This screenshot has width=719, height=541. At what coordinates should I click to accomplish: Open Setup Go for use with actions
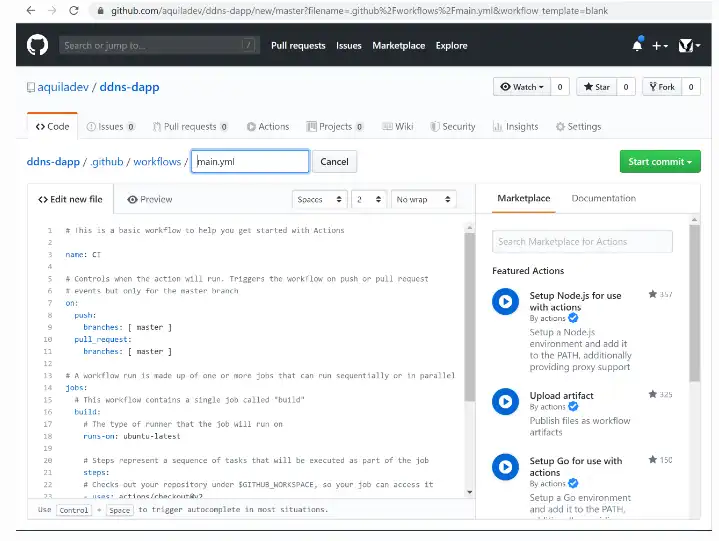[575, 467]
